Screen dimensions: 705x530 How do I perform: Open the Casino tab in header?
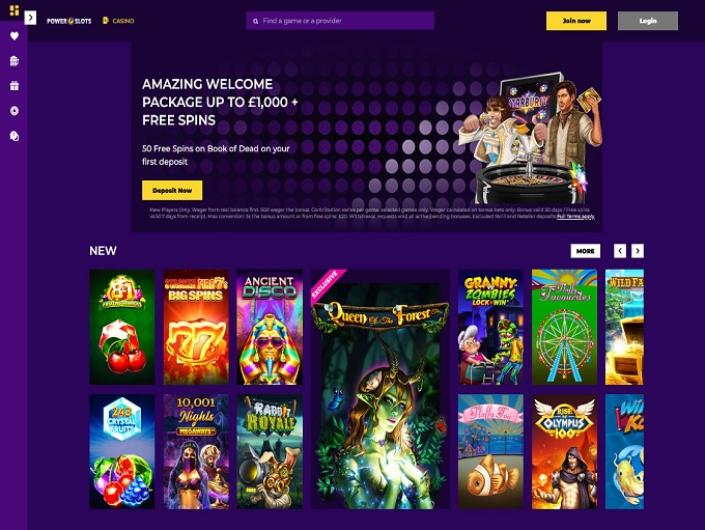pos(118,21)
